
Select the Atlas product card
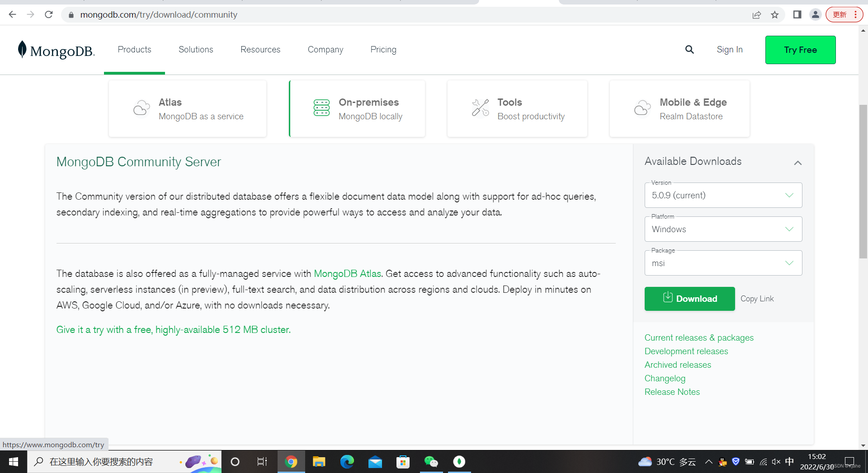188,109
